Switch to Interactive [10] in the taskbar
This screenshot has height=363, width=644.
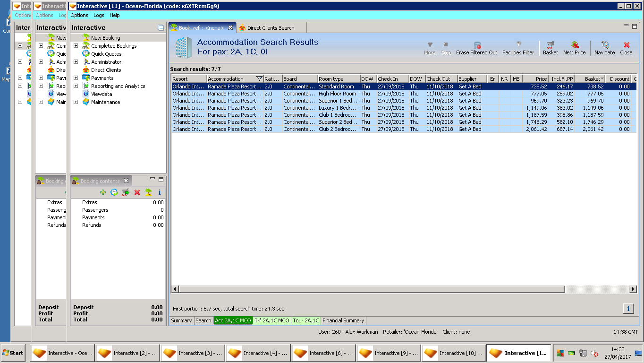point(453,353)
